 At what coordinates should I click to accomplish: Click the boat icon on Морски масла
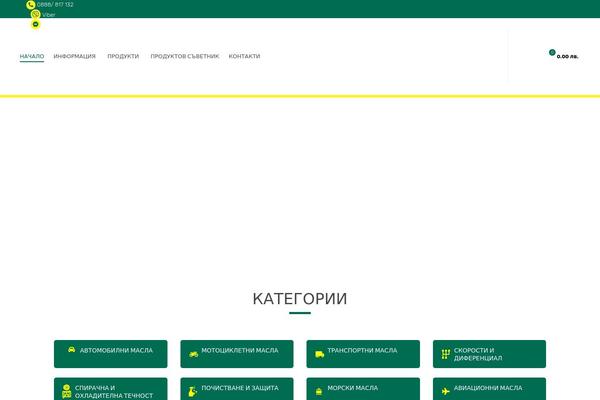[x=319, y=392]
